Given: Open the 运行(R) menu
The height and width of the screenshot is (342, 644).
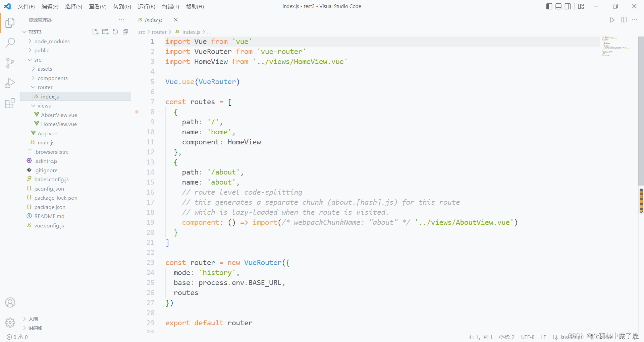Looking at the screenshot, I should (147, 6).
